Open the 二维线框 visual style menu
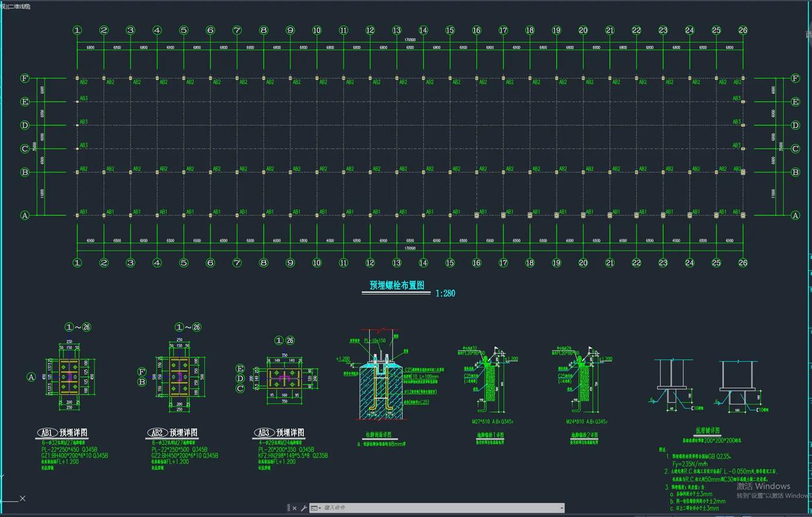This screenshot has width=812, height=517. coord(19,6)
